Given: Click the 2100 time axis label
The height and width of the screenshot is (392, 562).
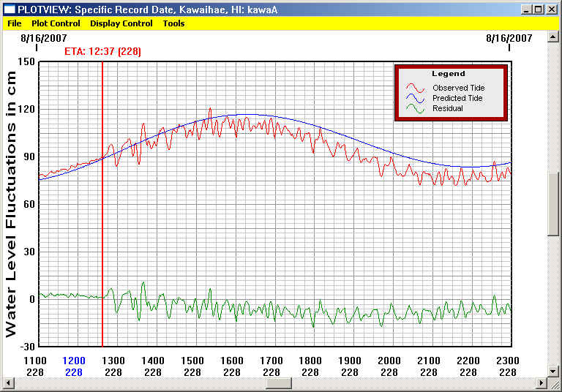Looking at the screenshot, I should [x=429, y=361].
